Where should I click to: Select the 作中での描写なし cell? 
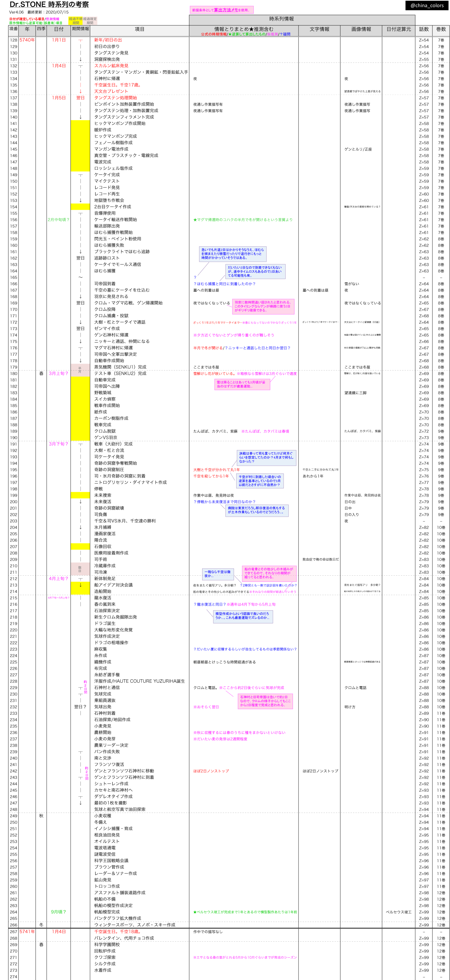(x=208, y=932)
